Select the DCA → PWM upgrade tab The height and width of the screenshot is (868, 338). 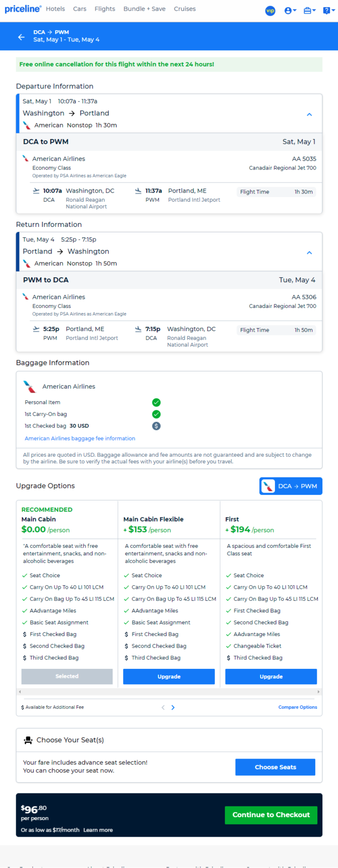click(x=291, y=486)
